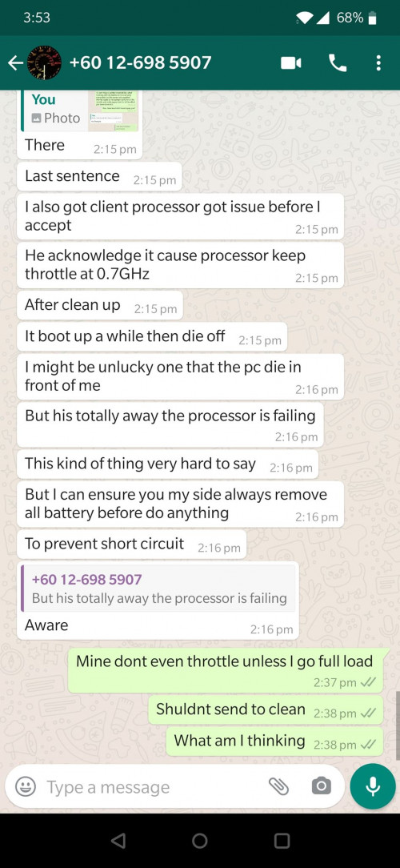Open the three-dot more options menu
This screenshot has width=400, height=868.
378,63
